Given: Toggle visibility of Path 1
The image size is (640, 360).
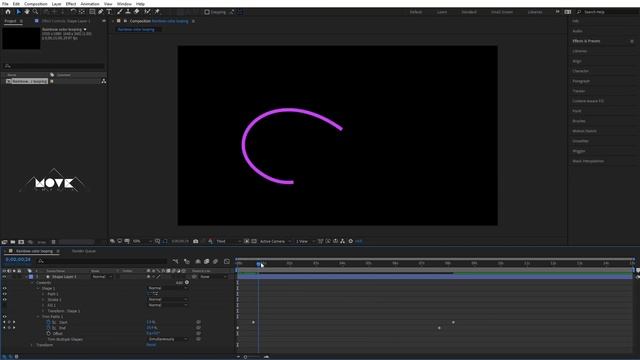Looking at the screenshot, I should pyautogui.click(x=4, y=294).
